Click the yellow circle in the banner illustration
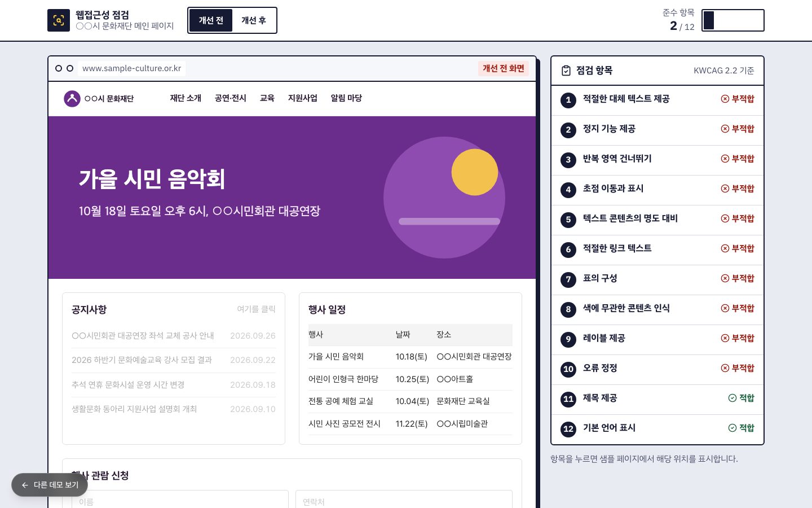Image resolution: width=812 pixels, height=508 pixels. [475, 172]
